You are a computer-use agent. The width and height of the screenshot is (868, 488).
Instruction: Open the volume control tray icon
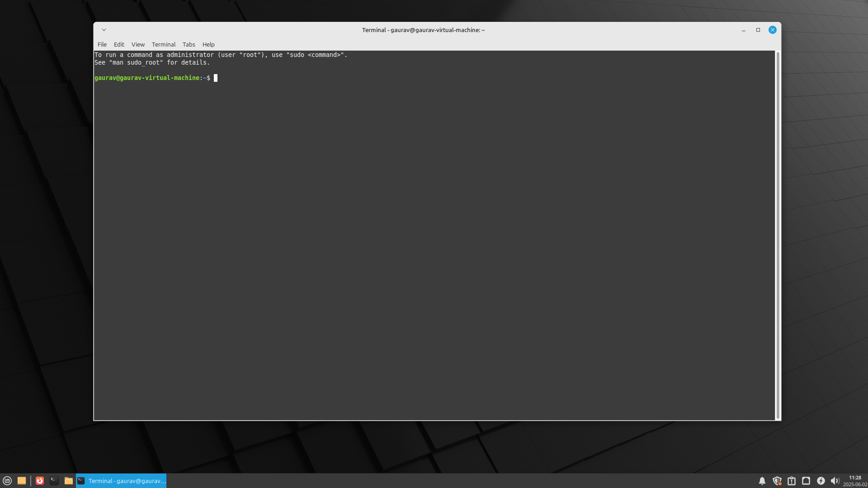pyautogui.click(x=835, y=481)
